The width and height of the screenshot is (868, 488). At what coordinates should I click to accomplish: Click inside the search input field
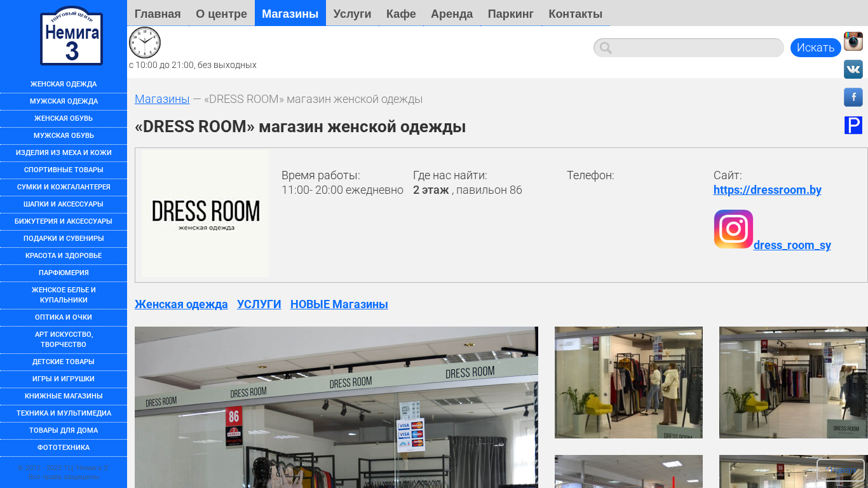689,48
